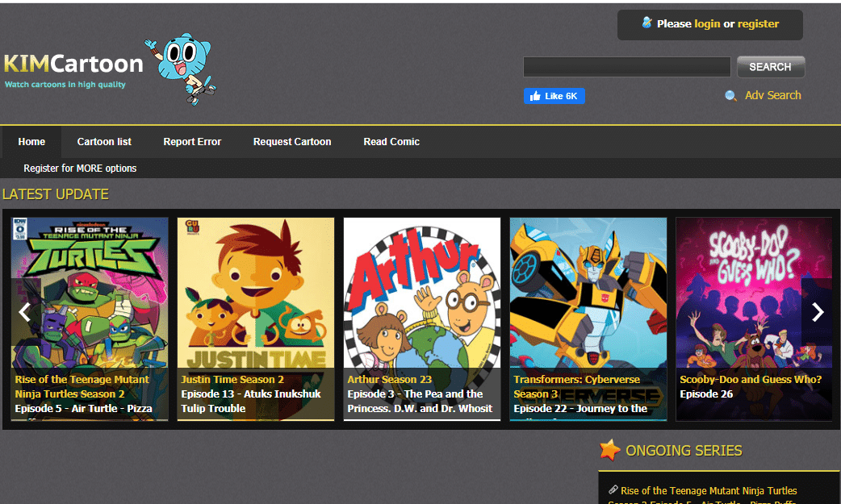Click the previous arrow on the carousel
The height and width of the screenshot is (504, 841).
[25, 311]
